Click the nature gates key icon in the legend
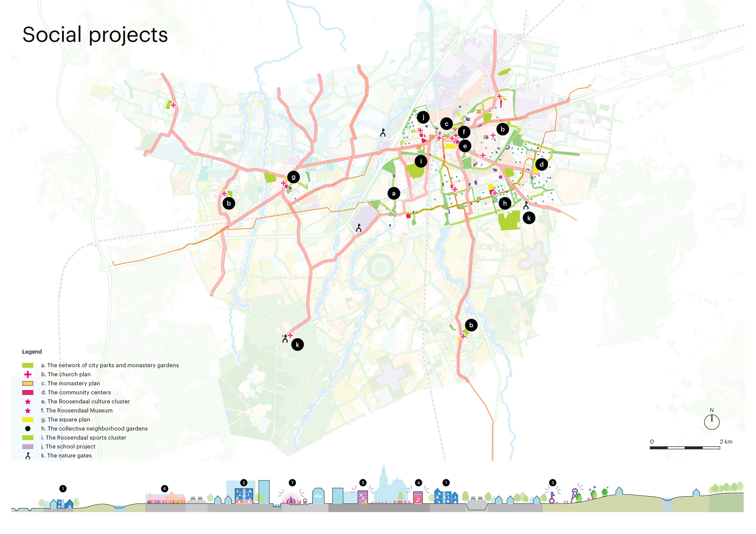756x534 pixels. click(x=28, y=455)
